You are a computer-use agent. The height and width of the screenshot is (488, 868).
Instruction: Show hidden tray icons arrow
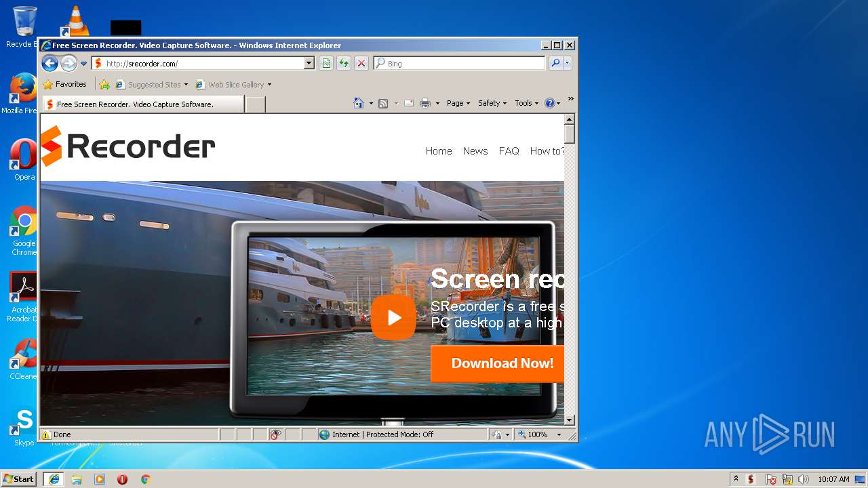click(736, 479)
